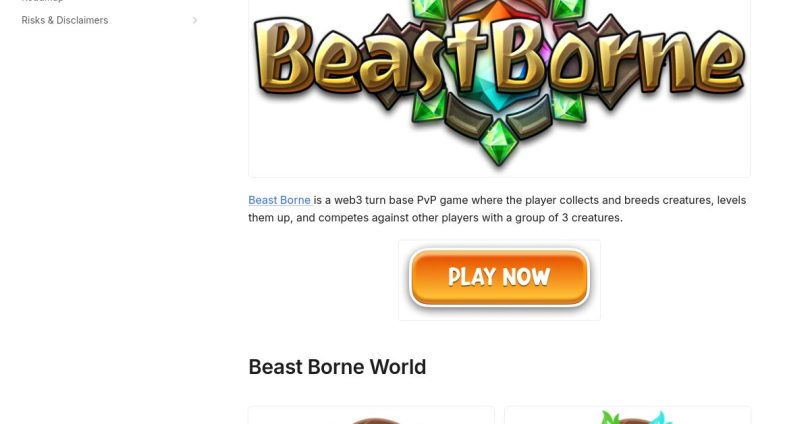Select the Beast Borne World heading

point(337,367)
